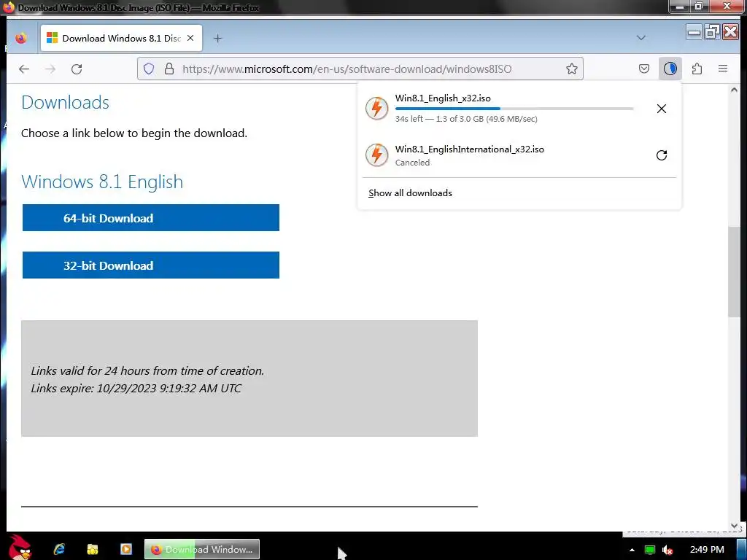Click the page vertical scrollbar thumb
The image size is (747, 560).
(734, 272)
